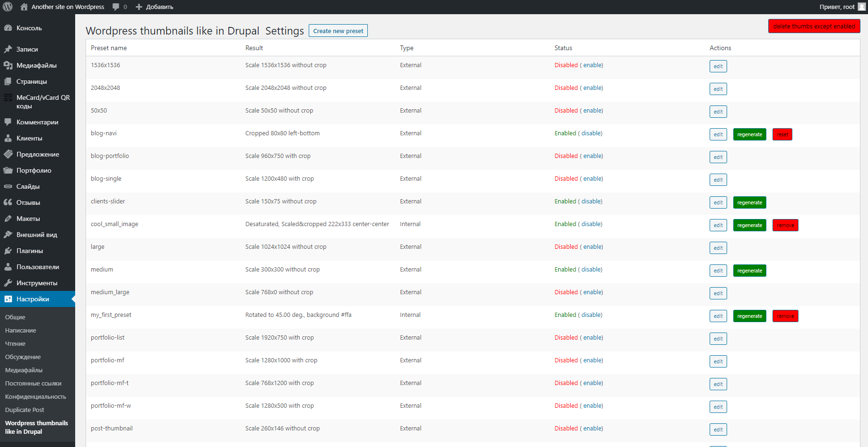Screen dimensions: 868x447
Task: Open Записи via its pin icon
Action: point(8,49)
